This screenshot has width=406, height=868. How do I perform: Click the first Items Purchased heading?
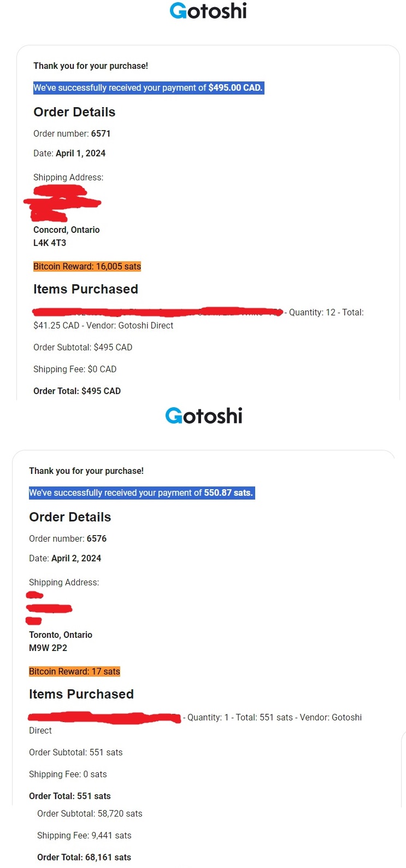[x=86, y=289]
